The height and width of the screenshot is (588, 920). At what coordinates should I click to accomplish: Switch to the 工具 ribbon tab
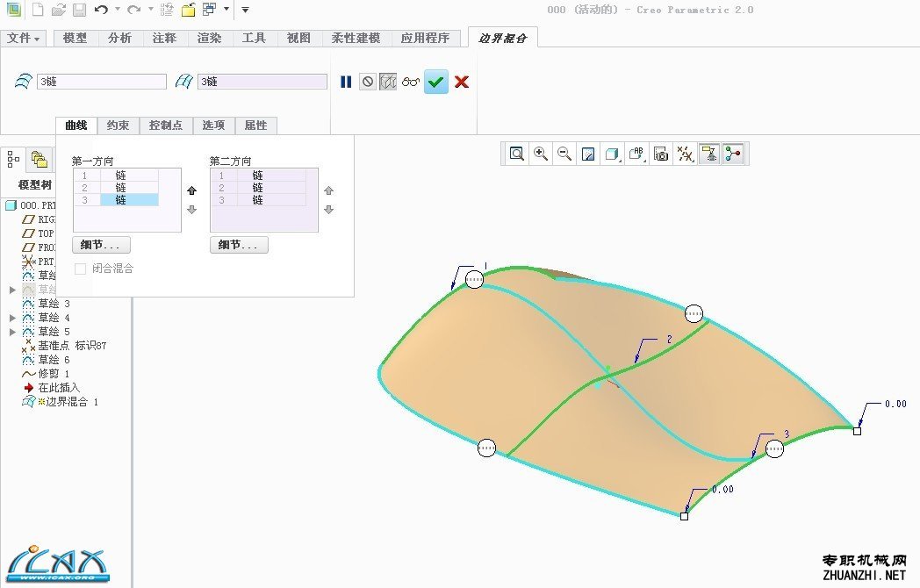point(254,38)
